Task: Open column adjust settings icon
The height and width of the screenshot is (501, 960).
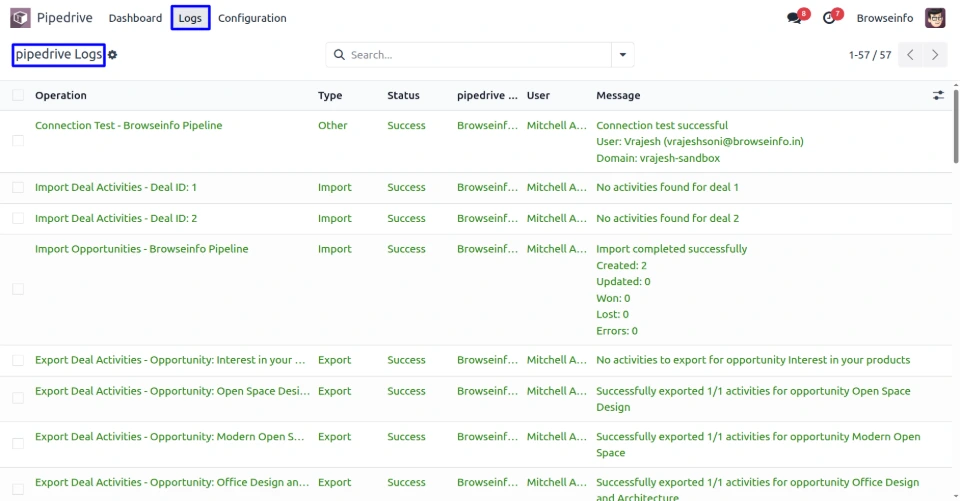Action: 938,96
